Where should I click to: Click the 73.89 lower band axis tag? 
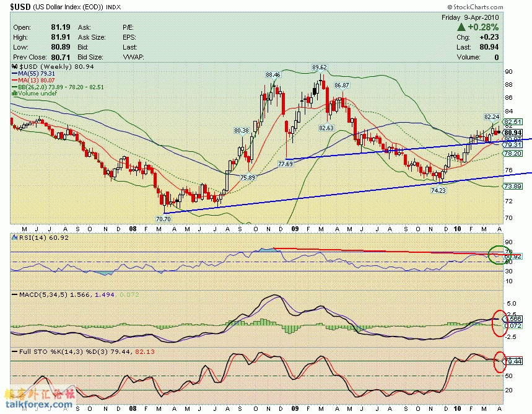513,186
